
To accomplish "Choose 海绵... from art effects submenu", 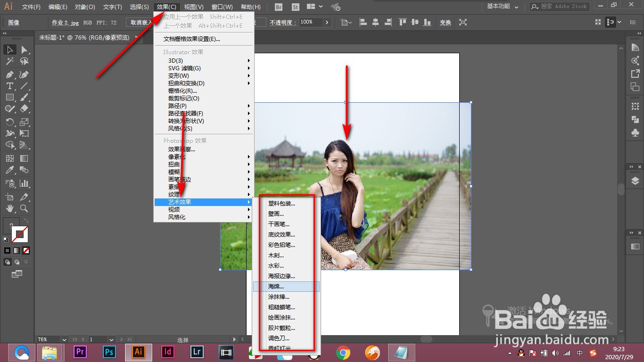I will (x=286, y=287).
